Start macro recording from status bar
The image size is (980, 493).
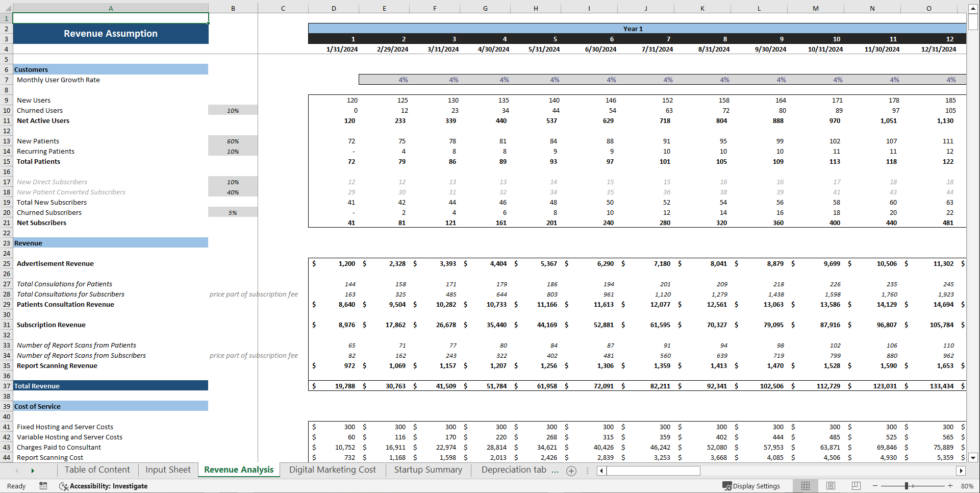coord(43,486)
